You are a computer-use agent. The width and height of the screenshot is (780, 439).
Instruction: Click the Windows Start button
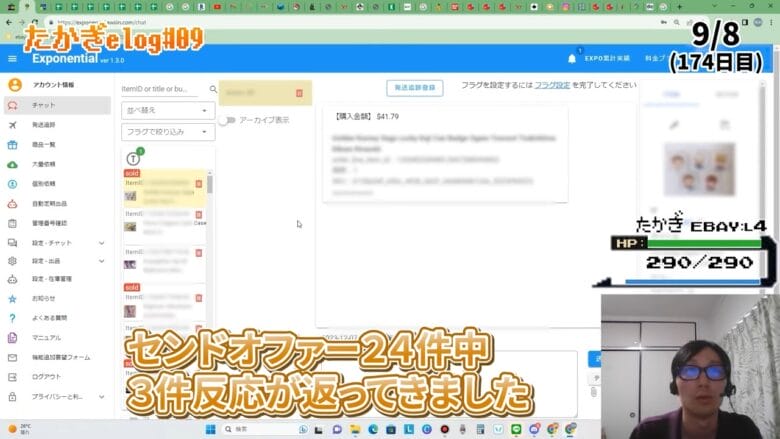pyautogui.click(x=211, y=429)
